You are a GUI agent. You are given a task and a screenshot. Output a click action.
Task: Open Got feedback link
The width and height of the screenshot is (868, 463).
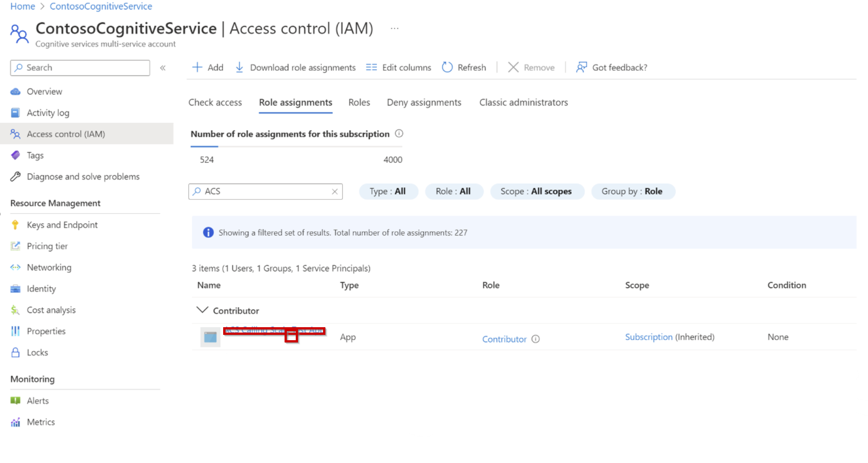click(612, 67)
